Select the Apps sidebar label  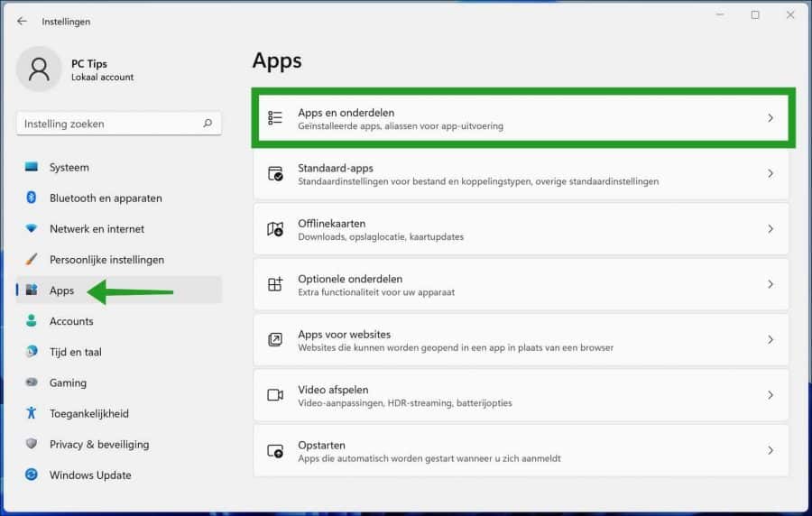(61, 290)
